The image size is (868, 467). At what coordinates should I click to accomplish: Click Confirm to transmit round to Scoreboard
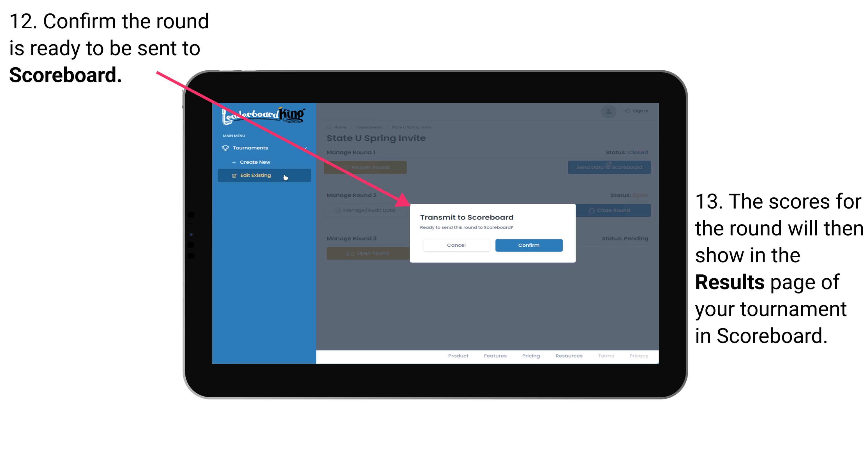pyautogui.click(x=527, y=244)
